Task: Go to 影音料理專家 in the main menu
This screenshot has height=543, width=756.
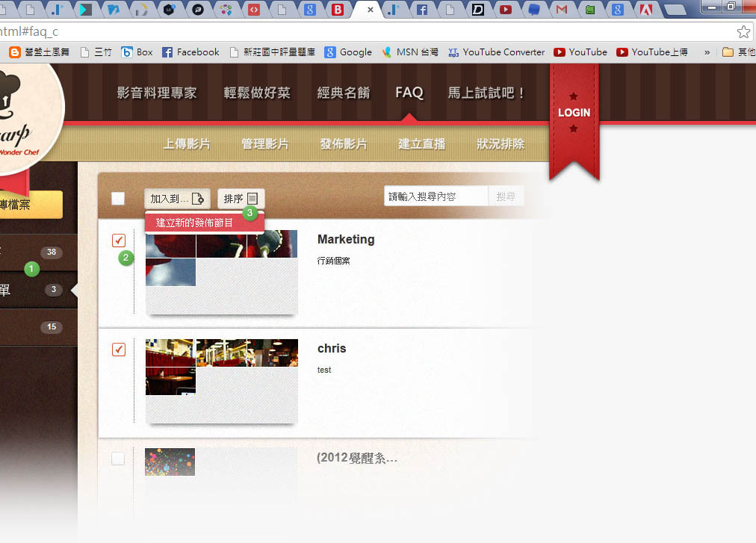Action: pos(157,93)
